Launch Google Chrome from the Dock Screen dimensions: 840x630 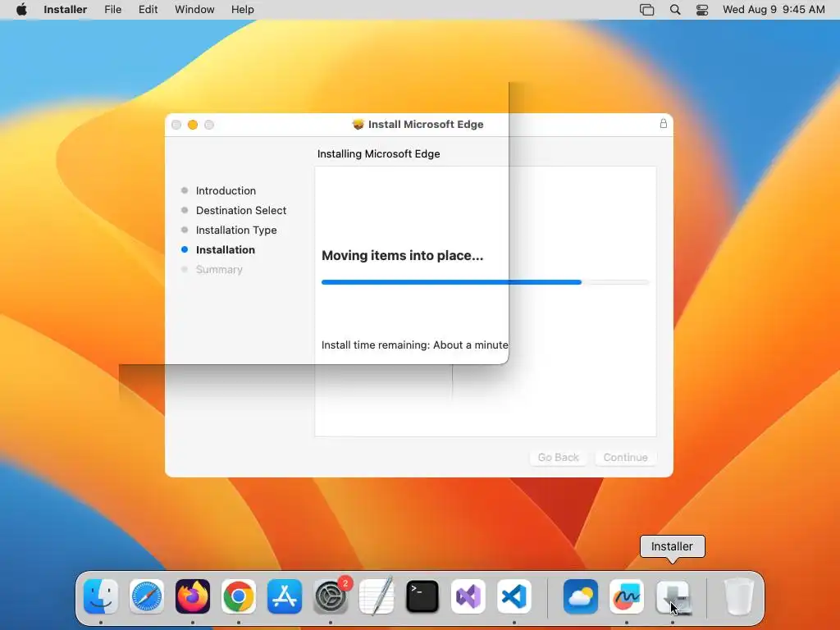239,596
